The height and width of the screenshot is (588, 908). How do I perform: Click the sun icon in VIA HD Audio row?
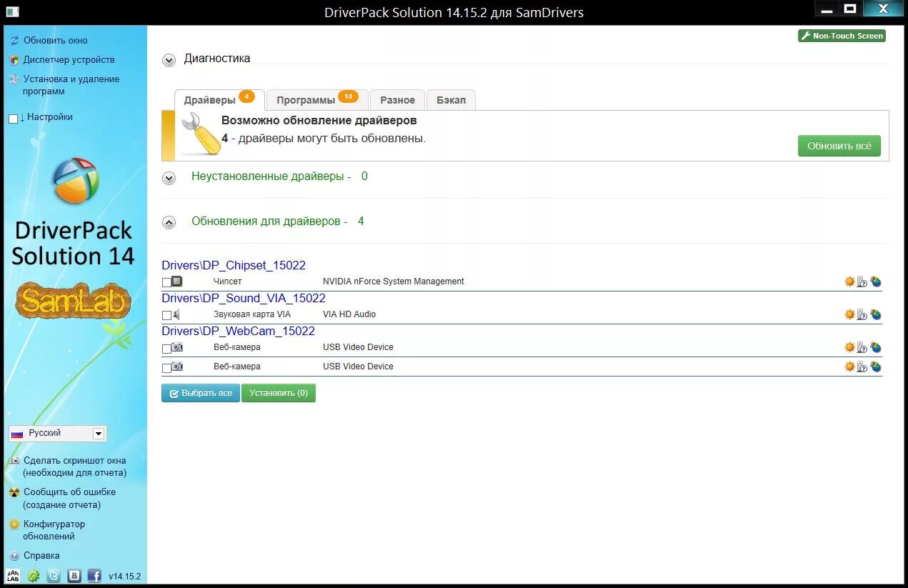point(849,314)
